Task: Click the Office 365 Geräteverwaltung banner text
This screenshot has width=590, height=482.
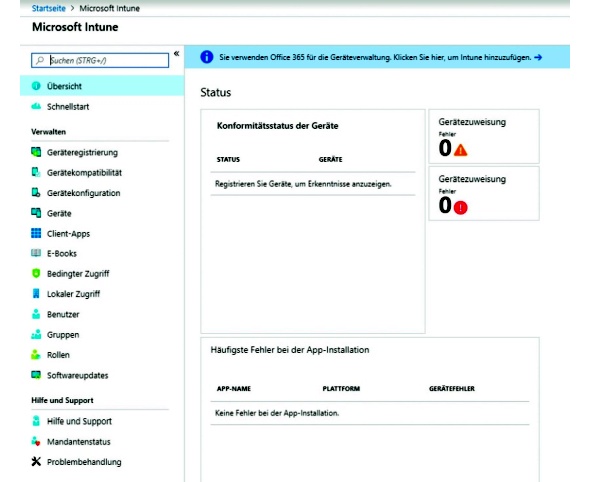Action: click(375, 57)
